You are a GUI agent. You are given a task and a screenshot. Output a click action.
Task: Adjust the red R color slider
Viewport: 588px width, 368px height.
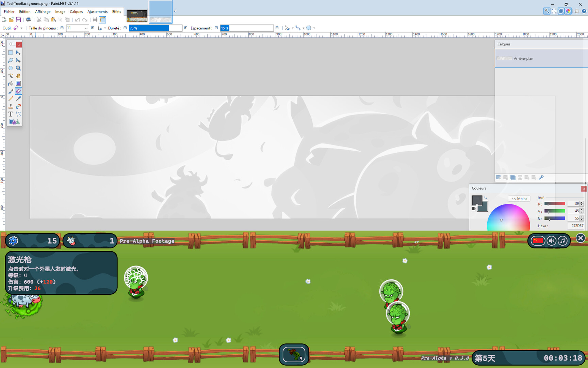coord(555,204)
